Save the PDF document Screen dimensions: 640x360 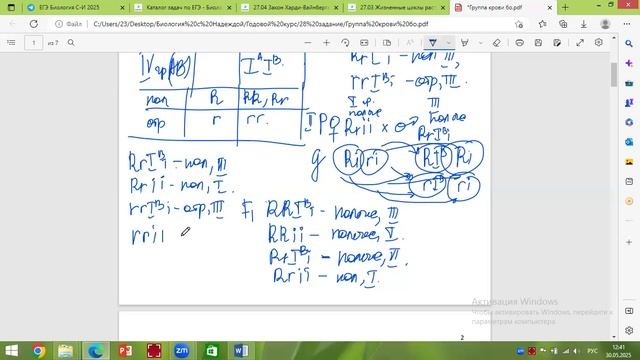538,42
